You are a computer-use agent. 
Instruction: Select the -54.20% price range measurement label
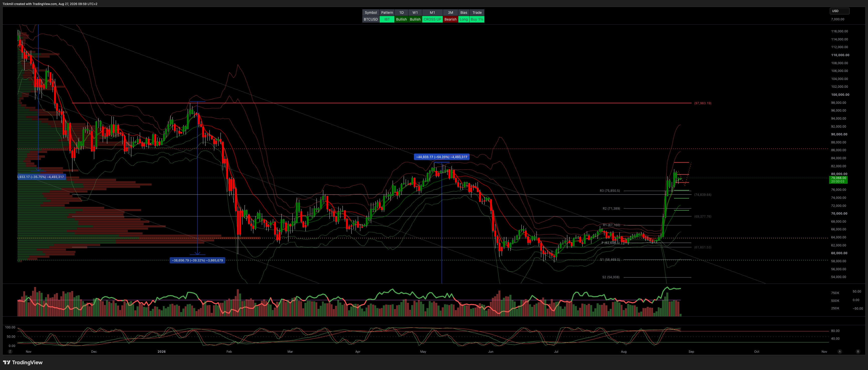click(442, 157)
